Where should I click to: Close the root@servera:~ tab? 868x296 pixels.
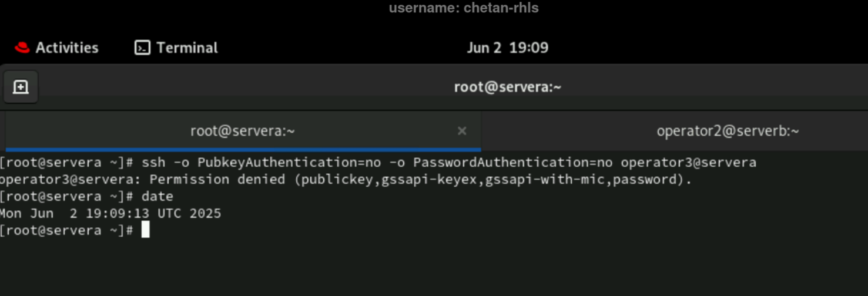(x=462, y=131)
